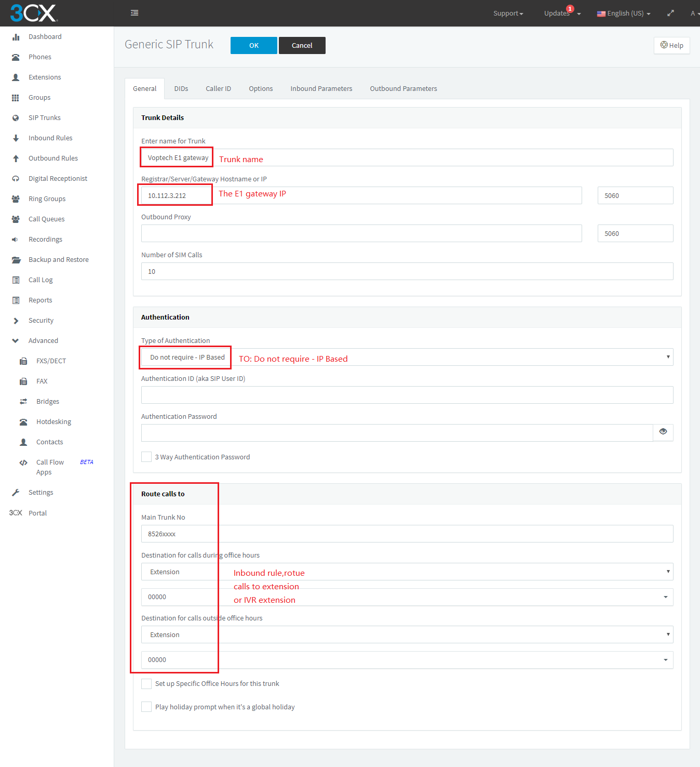Open FXS/DECT under Advanced

pos(51,361)
